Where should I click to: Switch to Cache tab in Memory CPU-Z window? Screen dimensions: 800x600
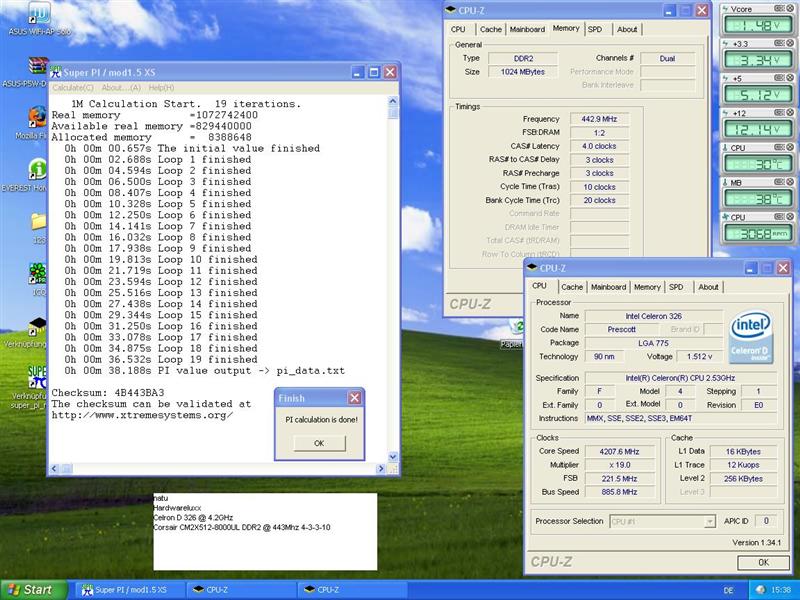pos(491,30)
